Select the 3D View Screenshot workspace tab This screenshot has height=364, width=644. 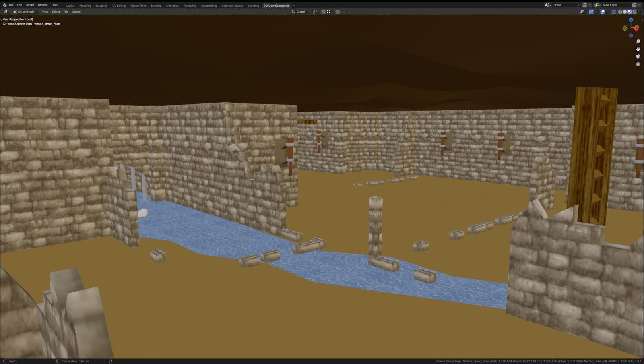(x=276, y=6)
